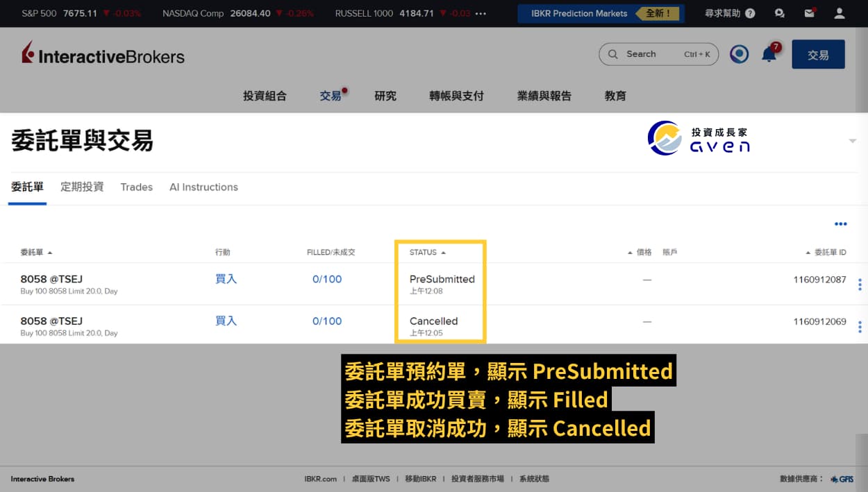Click the IBKR Prediction Markets banner

coord(601,13)
